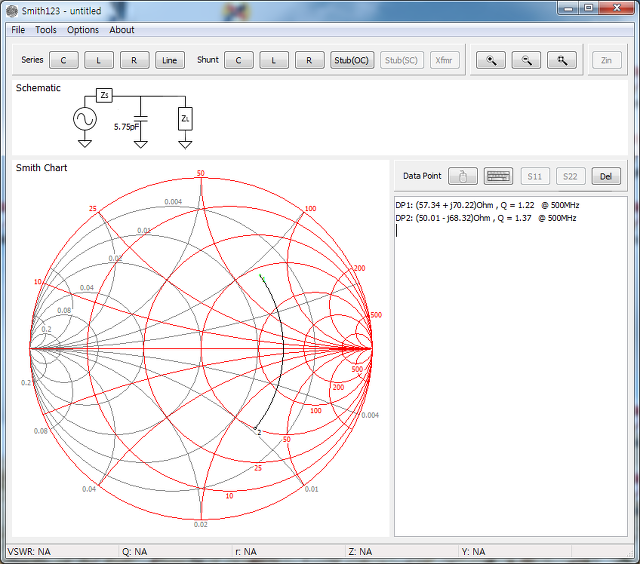
Task: Maximize the Smith123 window
Action: (x=589, y=8)
